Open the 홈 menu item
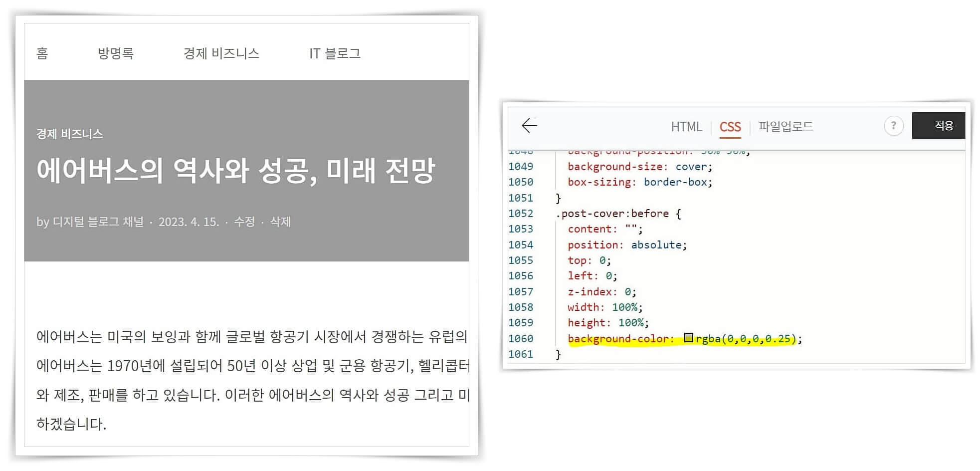980x471 pixels. [x=42, y=53]
